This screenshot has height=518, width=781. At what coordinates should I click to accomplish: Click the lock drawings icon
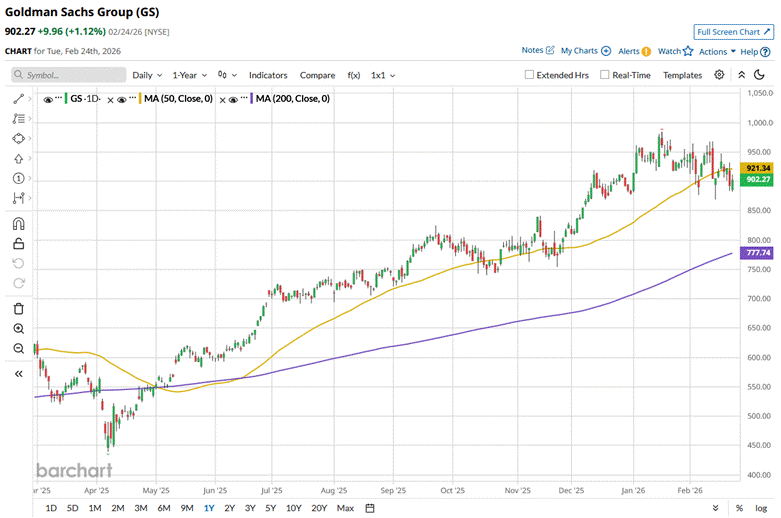click(x=18, y=243)
